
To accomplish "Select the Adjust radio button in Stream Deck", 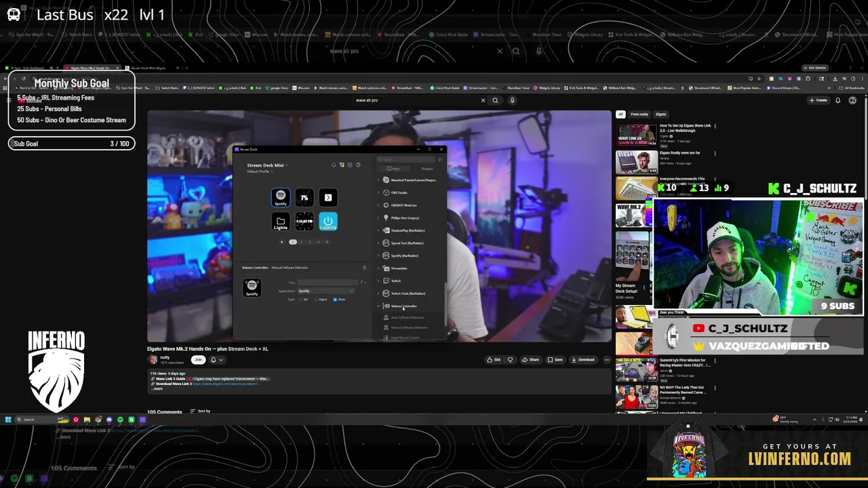I will point(316,299).
